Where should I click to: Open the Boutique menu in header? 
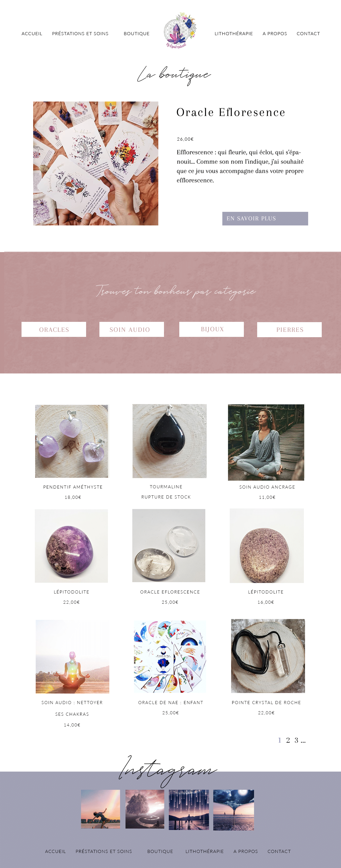point(136,34)
